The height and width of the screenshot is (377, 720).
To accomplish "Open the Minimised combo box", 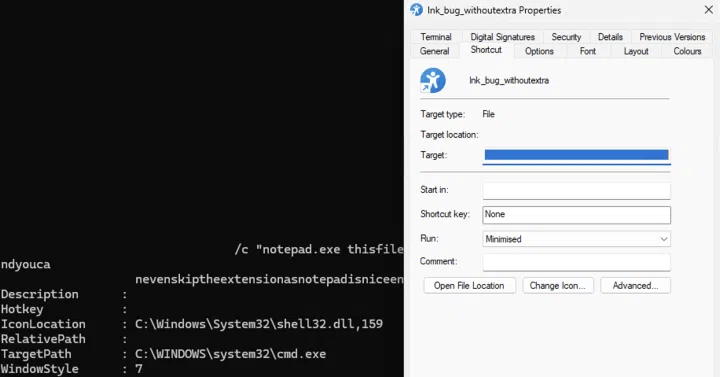I will [x=576, y=239].
